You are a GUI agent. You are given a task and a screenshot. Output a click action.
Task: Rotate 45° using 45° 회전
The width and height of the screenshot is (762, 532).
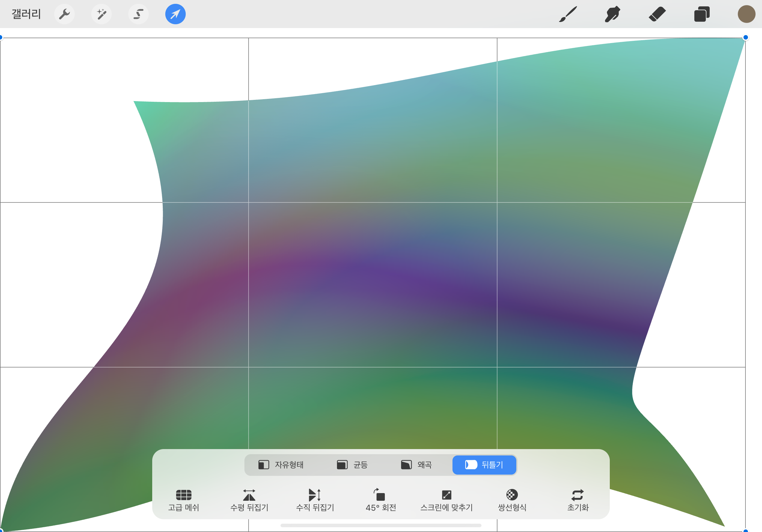pos(381,500)
